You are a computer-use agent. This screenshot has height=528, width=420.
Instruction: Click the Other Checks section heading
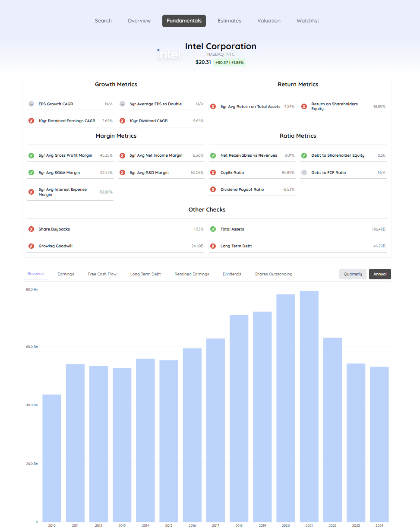click(207, 210)
